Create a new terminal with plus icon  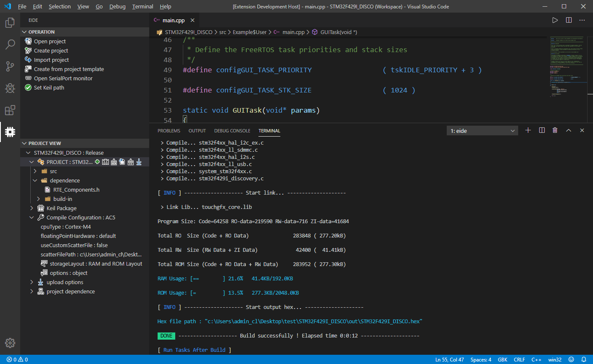pos(528,130)
